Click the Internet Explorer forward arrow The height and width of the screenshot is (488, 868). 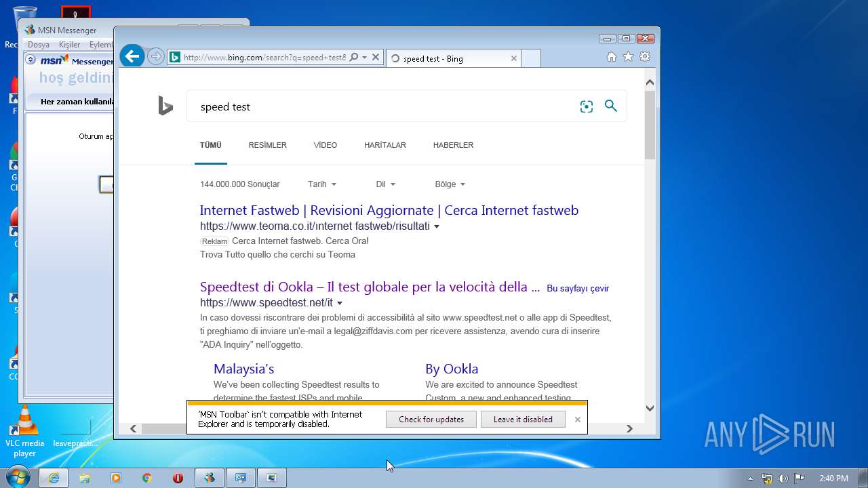click(155, 57)
